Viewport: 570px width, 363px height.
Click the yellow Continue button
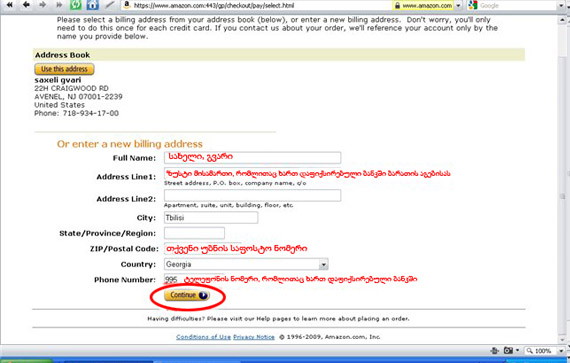coord(187,295)
